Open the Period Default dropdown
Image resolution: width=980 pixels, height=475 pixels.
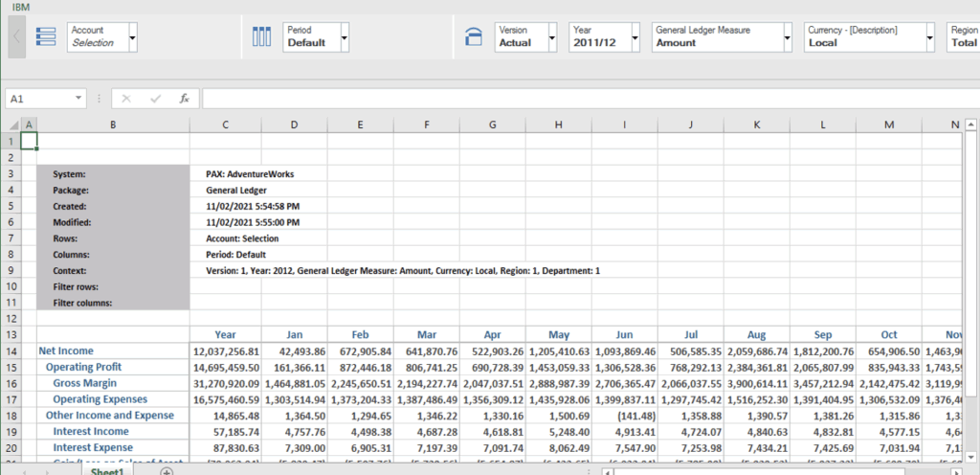click(x=345, y=37)
